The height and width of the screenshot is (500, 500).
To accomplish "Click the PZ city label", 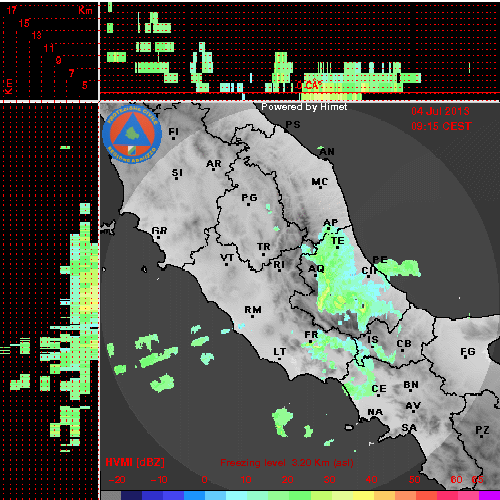I will 482,430.
